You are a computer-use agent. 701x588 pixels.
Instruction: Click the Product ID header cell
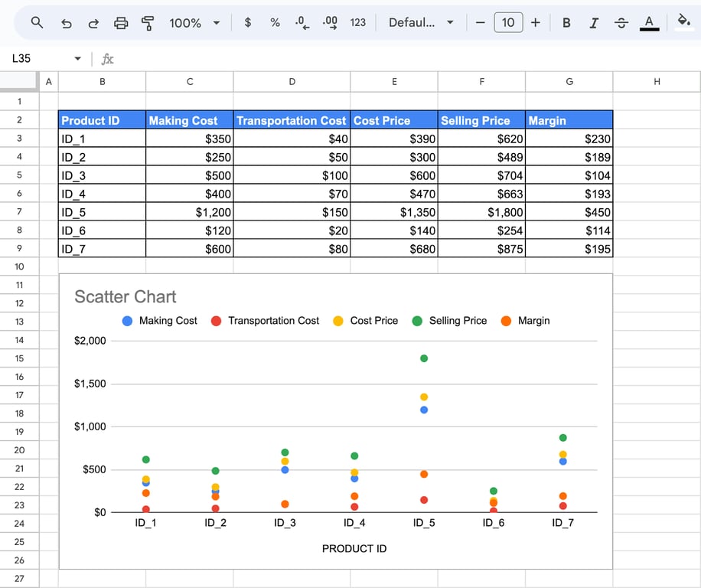tap(102, 120)
